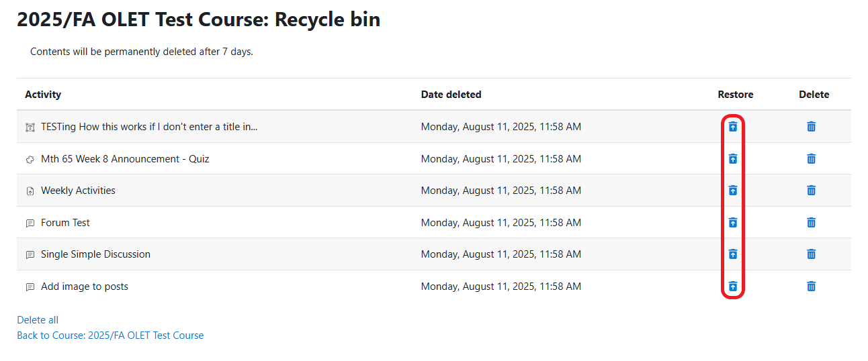Click the Weekly Activities page type icon
The height and width of the screenshot is (361, 868).
click(30, 191)
